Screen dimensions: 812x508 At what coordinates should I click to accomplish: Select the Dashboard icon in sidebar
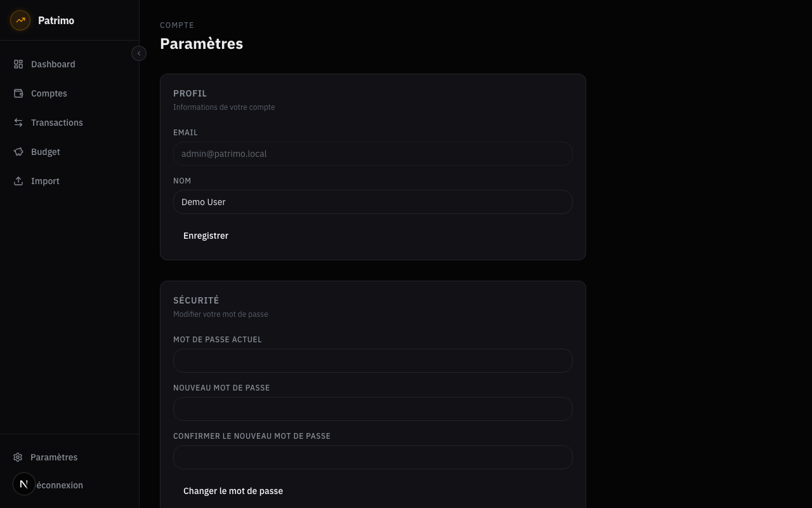18,64
